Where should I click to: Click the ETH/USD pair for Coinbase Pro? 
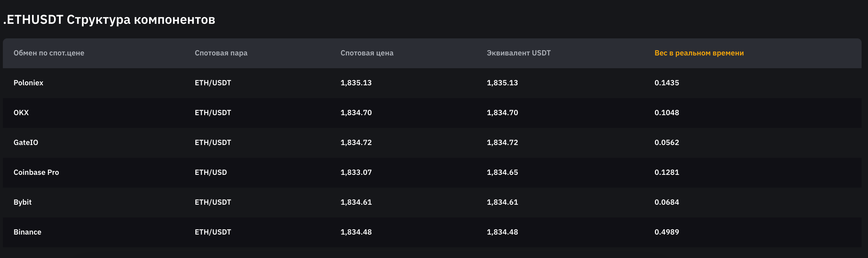[211, 172]
